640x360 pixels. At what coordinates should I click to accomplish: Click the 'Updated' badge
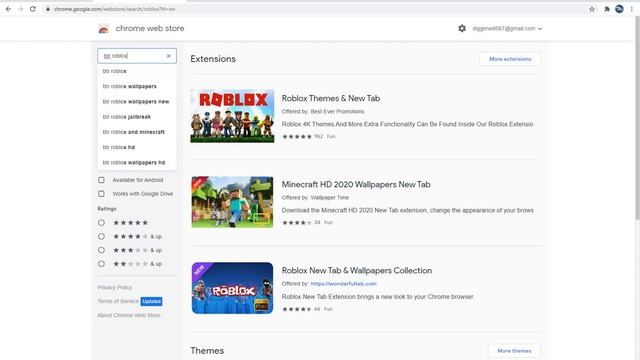point(151,301)
